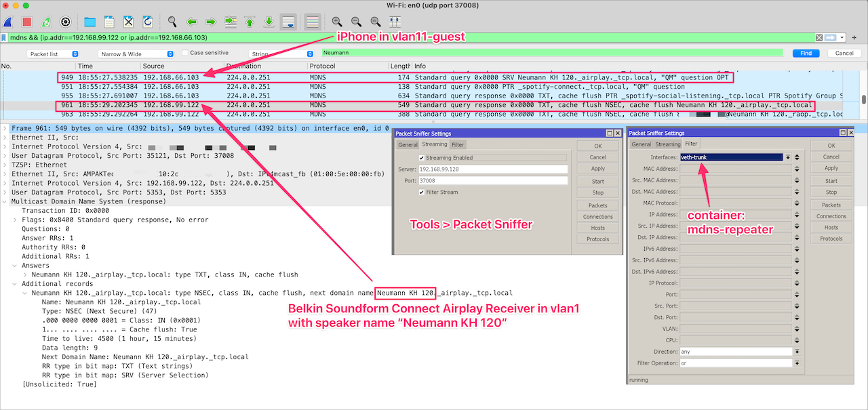Viewport: 868px width, 410px height.
Task: Click Server field showing 192.168.99.128
Action: [x=492, y=169]
